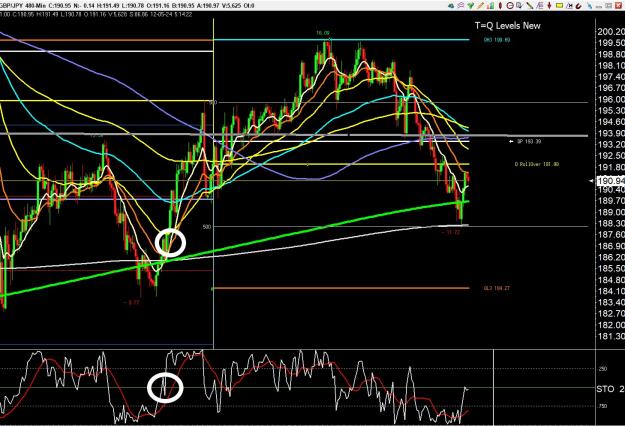Click the green checkmark toolbar icon
Screen dimensions: 625x426
[x=471, y=6]
